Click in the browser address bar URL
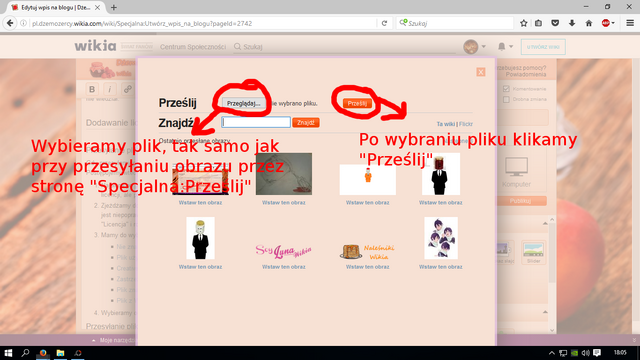This screenshot has width=640, height=360. point(203,23)
